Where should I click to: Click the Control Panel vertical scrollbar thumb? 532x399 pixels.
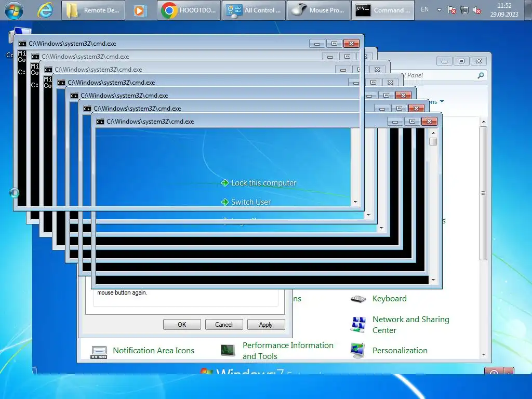[484, 193]
